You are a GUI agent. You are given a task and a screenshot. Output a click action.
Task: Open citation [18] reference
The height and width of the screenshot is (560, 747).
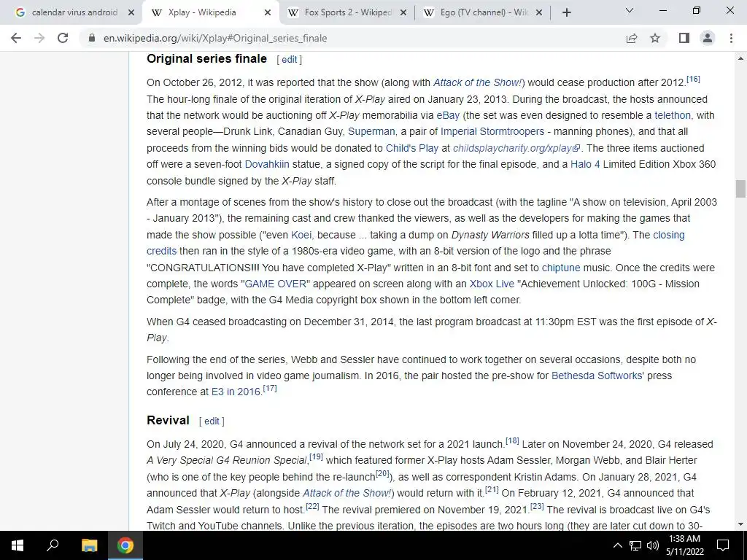tap(512, 441)
